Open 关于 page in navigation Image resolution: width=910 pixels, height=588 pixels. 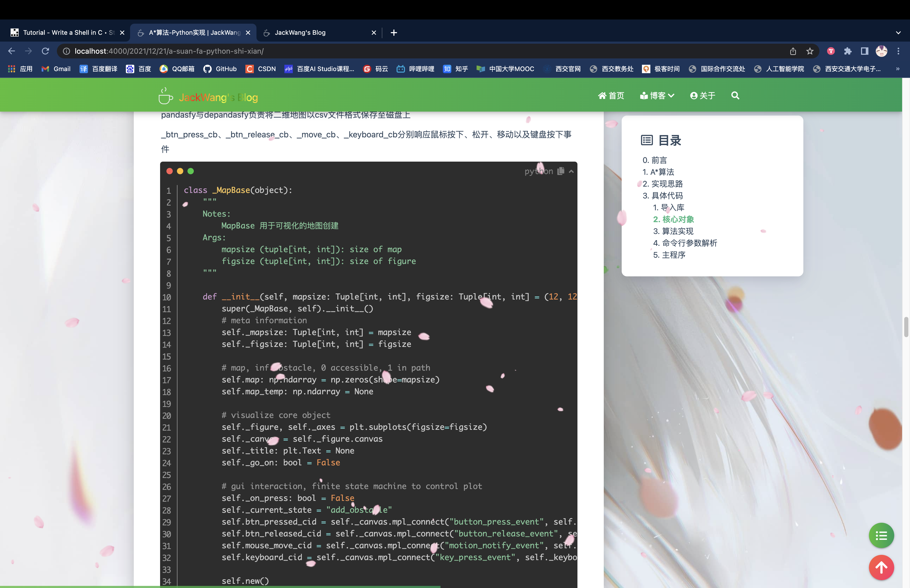coord(703,96)
